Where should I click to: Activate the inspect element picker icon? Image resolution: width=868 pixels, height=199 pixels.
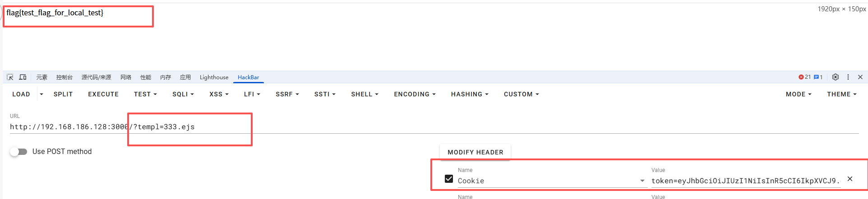[x=10, y=77]
